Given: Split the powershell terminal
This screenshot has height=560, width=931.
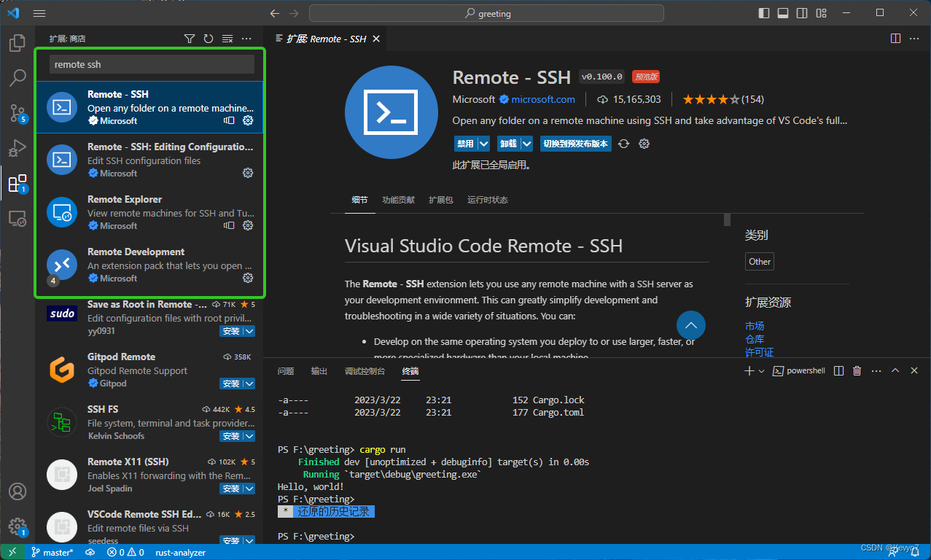Looking at the screenshot, I should click(838, 370).
